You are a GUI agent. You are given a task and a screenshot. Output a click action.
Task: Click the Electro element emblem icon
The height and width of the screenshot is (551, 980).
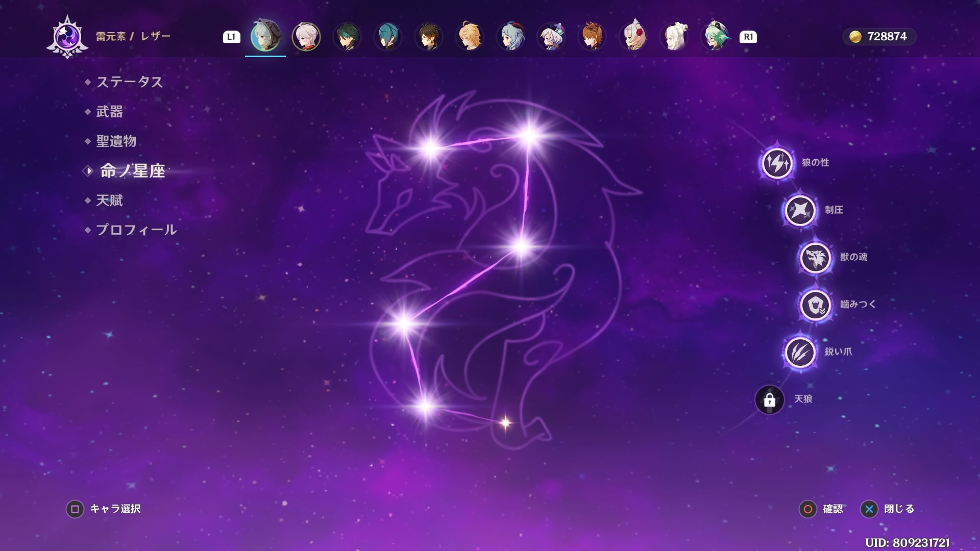click(x=67, y=37)
